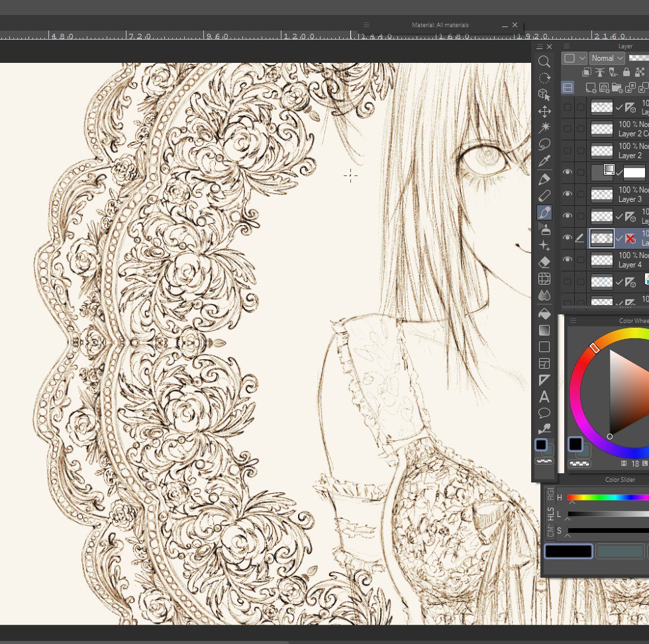
Task: Open the Normal blend mode dropdown
Action: click(x=606, y=58)
